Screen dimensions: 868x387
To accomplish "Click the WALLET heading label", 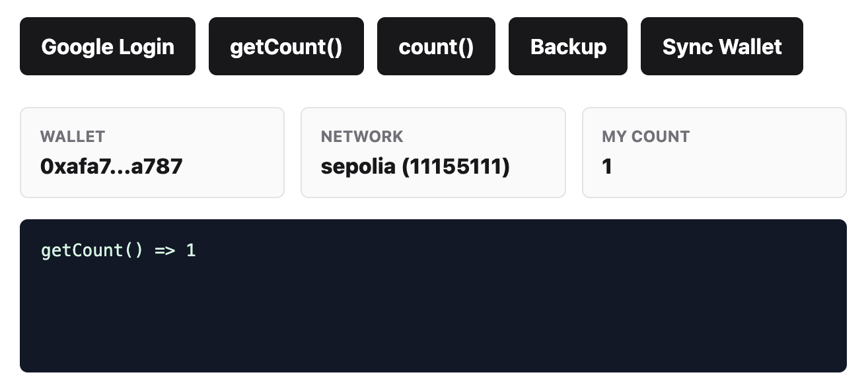I will click(x=73, y=137).
